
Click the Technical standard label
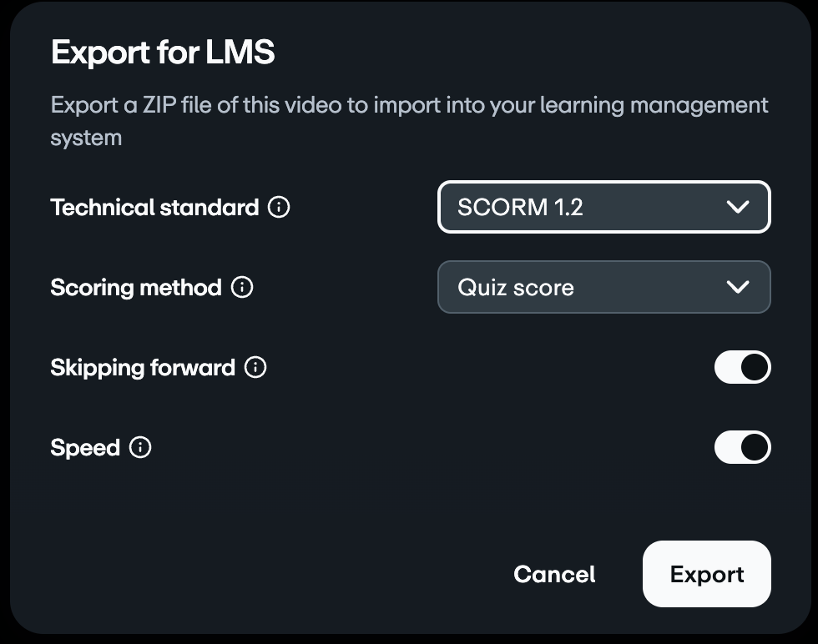pos(155,207)
